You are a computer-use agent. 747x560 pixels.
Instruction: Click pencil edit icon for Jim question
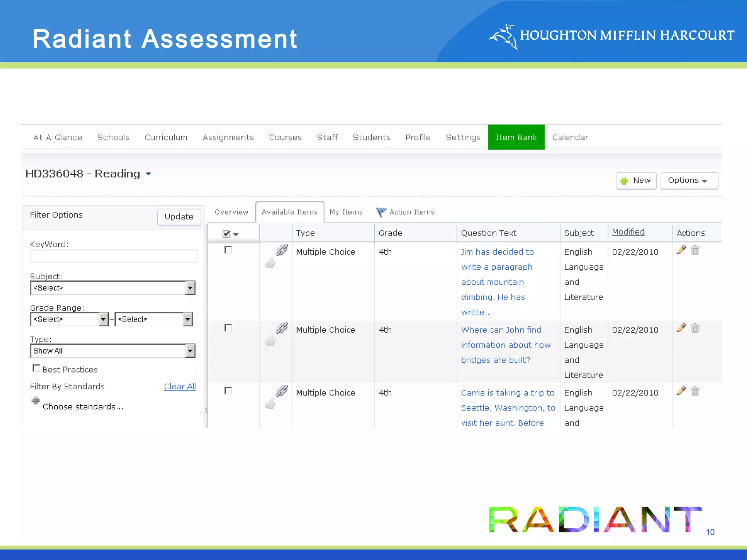coord(681,250)
